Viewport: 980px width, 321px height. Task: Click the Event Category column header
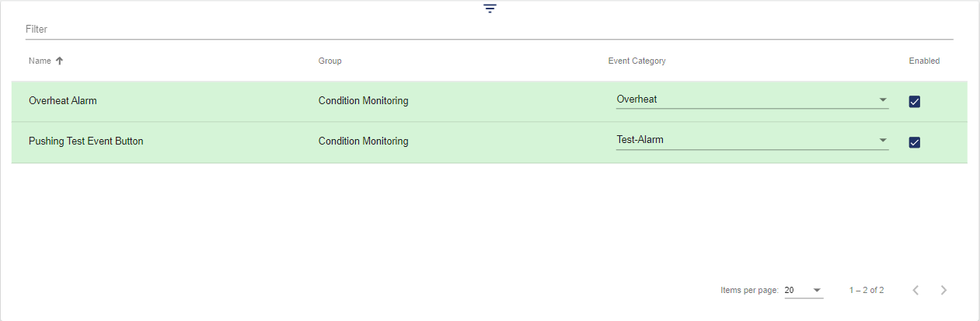pos(636,61)
